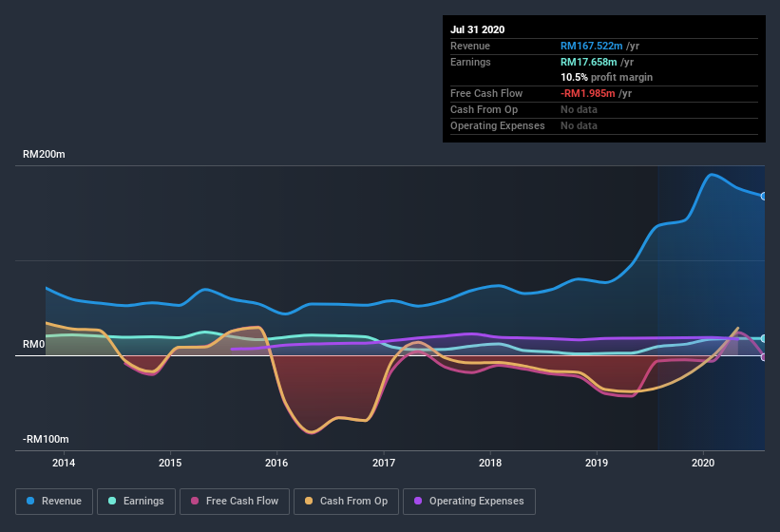
Task: Click the 2020 x-axis label
Action: (703, 463)
